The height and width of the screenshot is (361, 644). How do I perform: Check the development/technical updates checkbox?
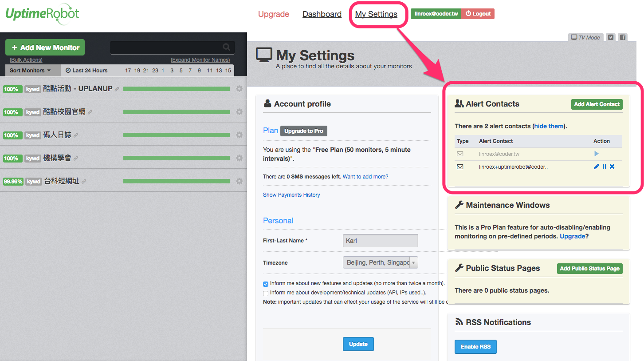[x=266, y=293]
